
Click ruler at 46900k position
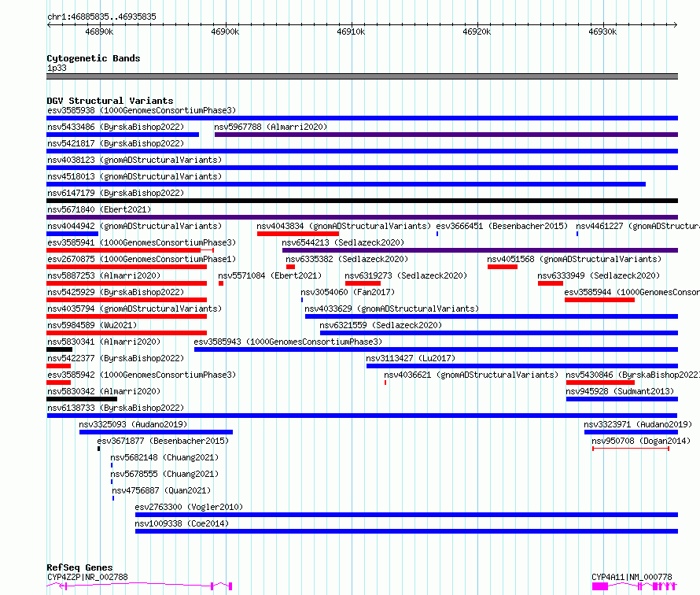point(225,31)
